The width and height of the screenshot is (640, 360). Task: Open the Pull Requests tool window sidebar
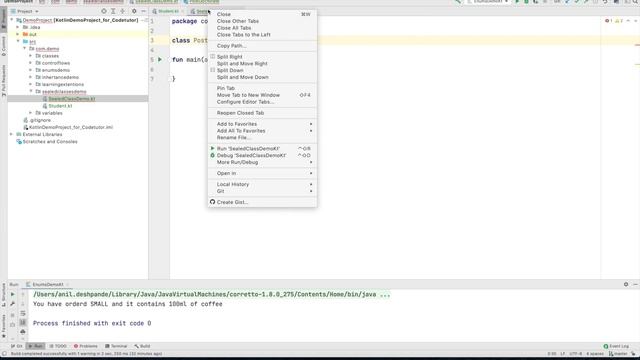(4, 80)
